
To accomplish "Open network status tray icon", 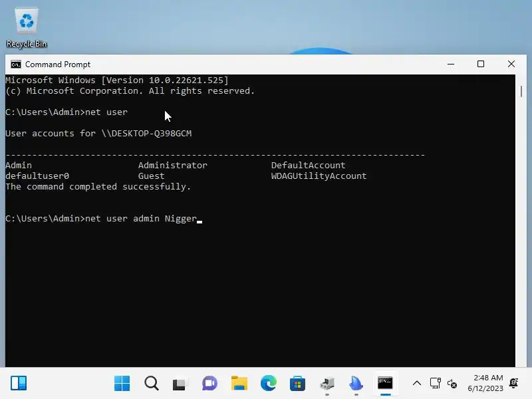I will coord(436,384).
